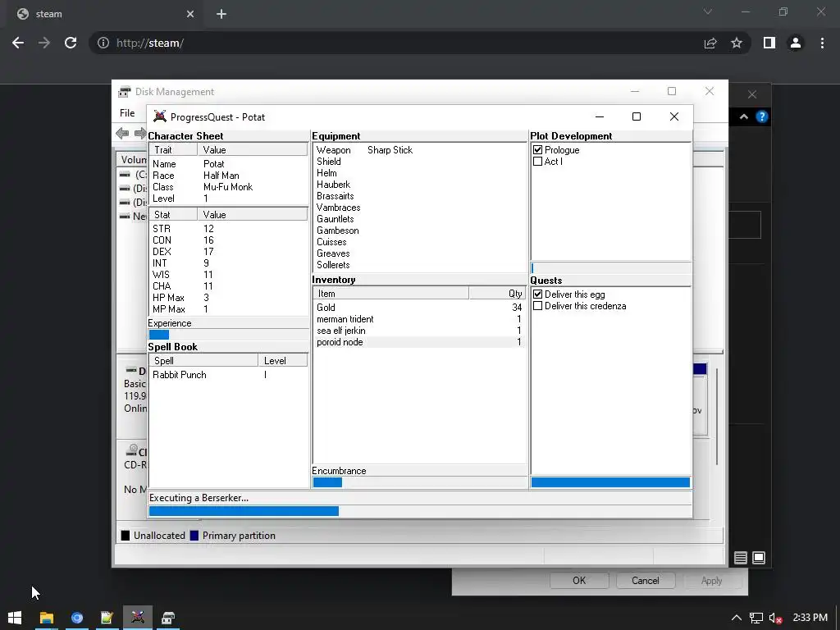Open Notepad++ from the taskbar
The width and height of the screenshot is (840, 630).
pyautogui.click(x=107, y=618)
